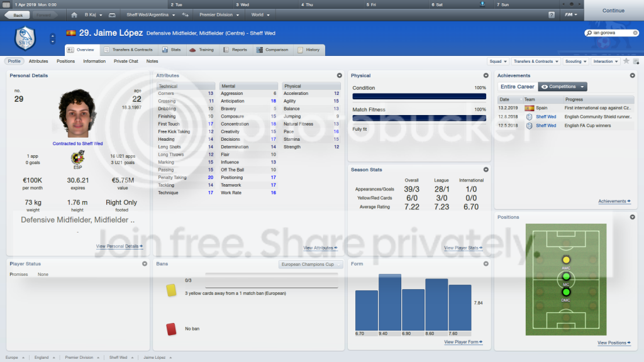Open the European Champions Cup bans dropdown

click(311, 265)
